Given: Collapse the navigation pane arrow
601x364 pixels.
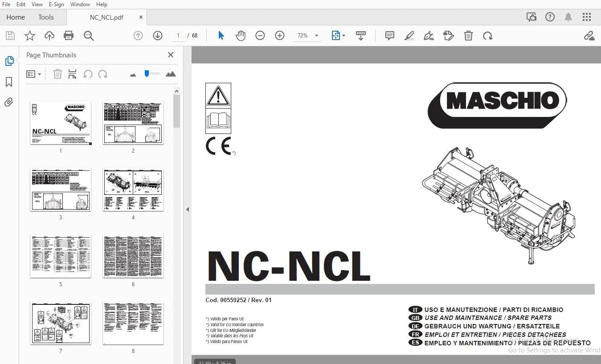Looking at the screenshot, I should coord(188,209).
